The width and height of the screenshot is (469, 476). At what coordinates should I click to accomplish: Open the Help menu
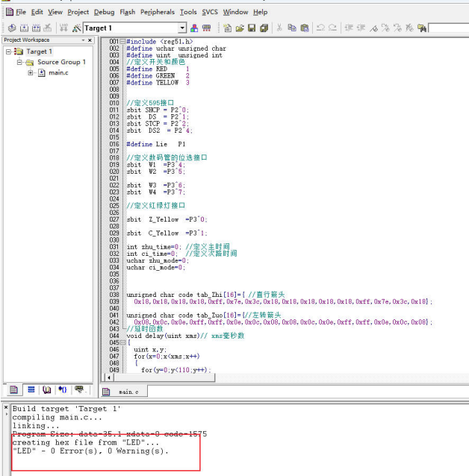pyautogui.click(x=260, y=12)
